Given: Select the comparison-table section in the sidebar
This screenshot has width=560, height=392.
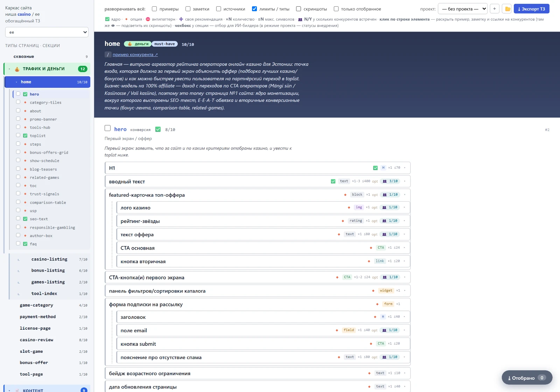Looking at the screenshot, I should tap(48, 202).
